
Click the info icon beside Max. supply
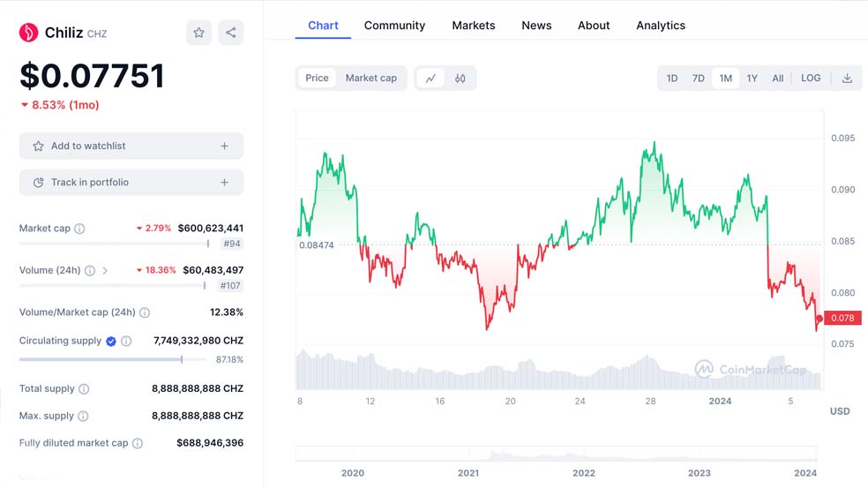pos(83,416)
